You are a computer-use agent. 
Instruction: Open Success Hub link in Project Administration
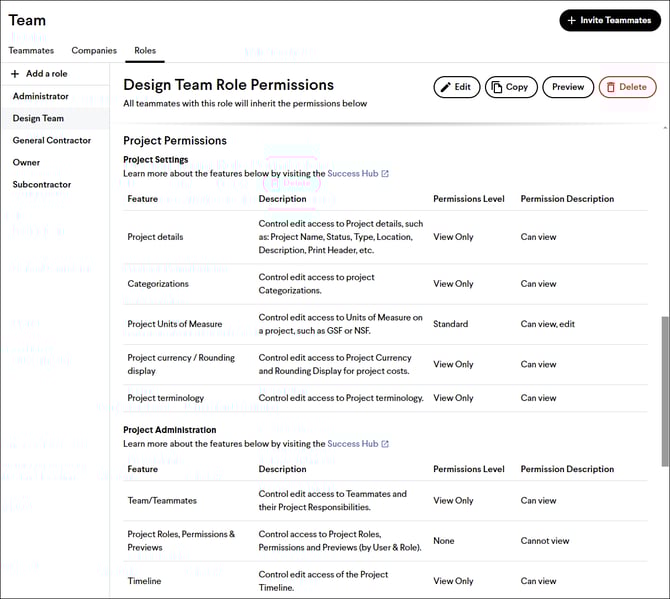click(x=353, y=444)
